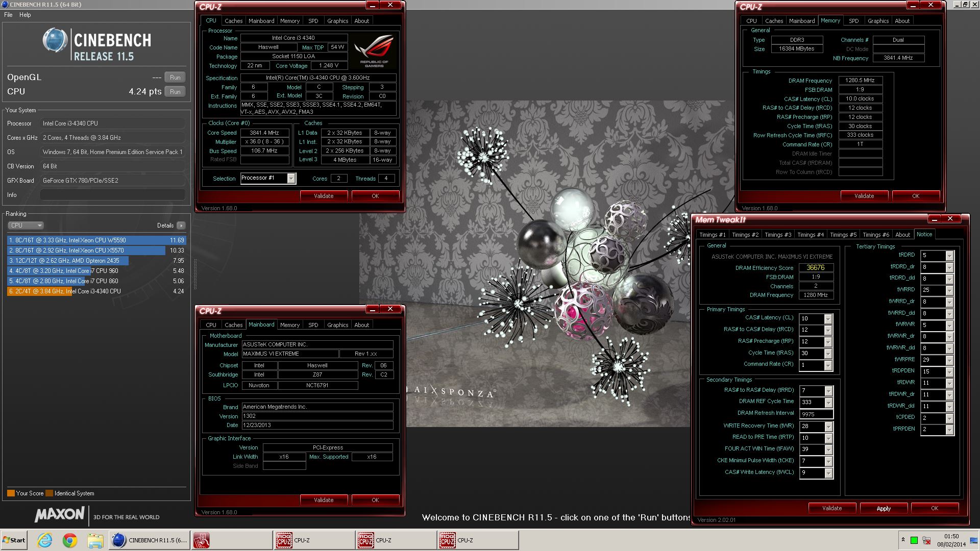Click Validate in the Memory CPU-Z window

(864, 196)
